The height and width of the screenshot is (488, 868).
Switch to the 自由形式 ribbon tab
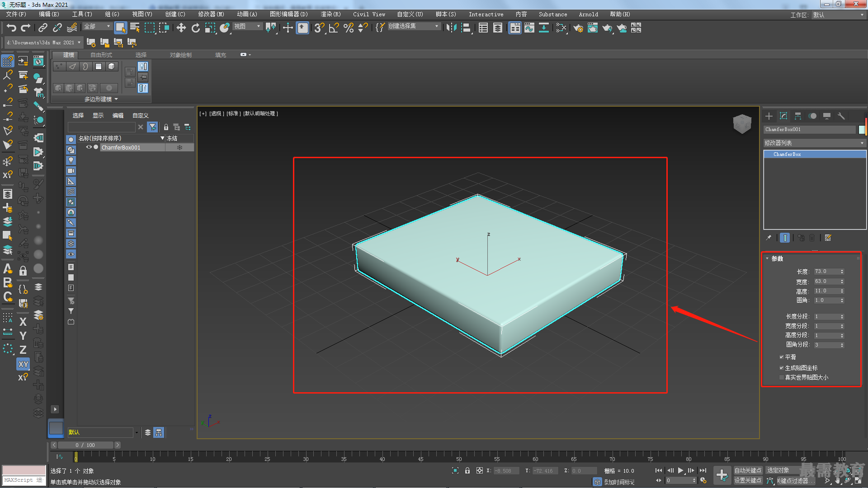[101, 55]
